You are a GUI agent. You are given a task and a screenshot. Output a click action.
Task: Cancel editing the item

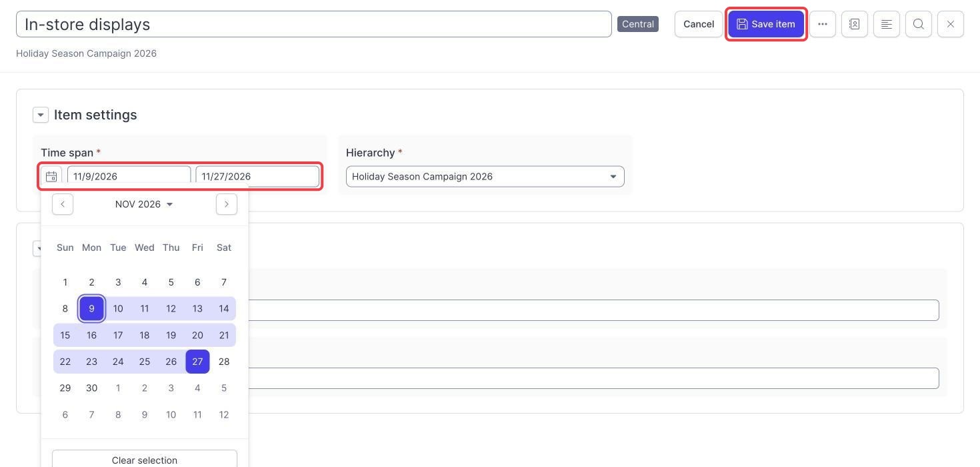[x=699, y=24]
